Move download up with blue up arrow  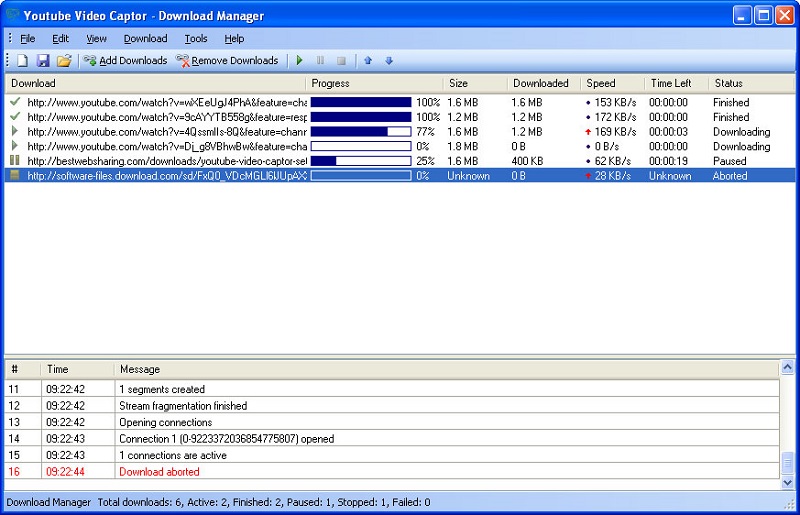[x=368, y=61]
